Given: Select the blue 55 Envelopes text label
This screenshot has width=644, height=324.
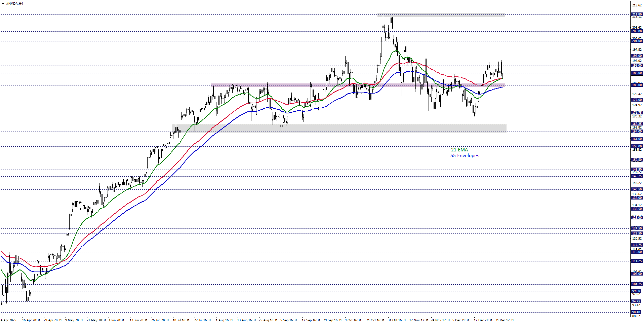Looking at the screenshot, I should pyautogui.click(x=465, y=155).
